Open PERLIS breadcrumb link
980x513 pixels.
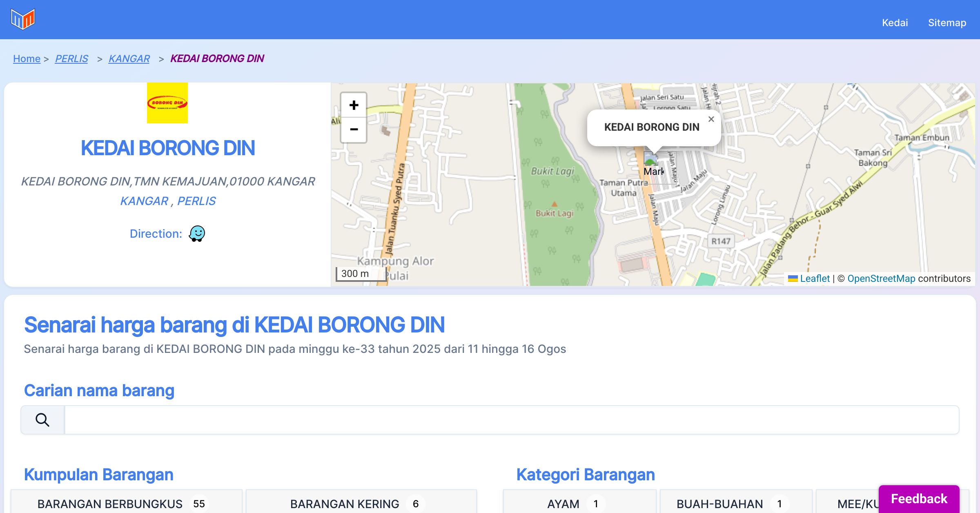[x=71, y=58]
